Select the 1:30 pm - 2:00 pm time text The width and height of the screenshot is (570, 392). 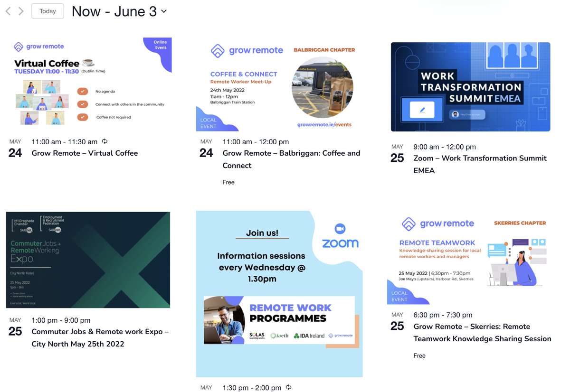tap(252, 388)
